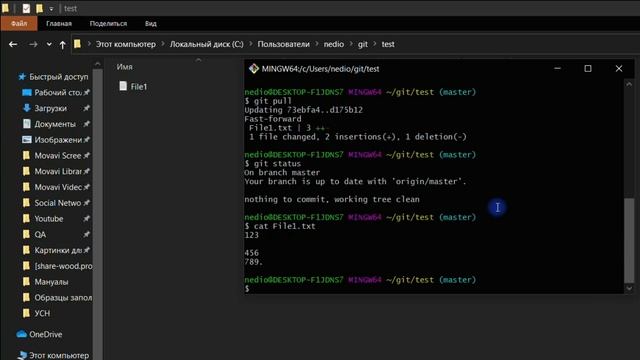Open Мануалы folder in sidebar

(51, 282)
